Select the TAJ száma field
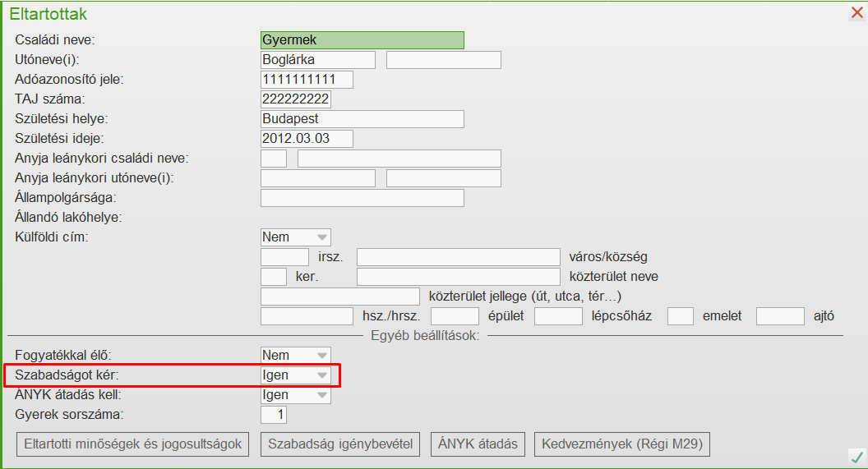The height and width of the screenshot is (469, 868). pos(296,99)
